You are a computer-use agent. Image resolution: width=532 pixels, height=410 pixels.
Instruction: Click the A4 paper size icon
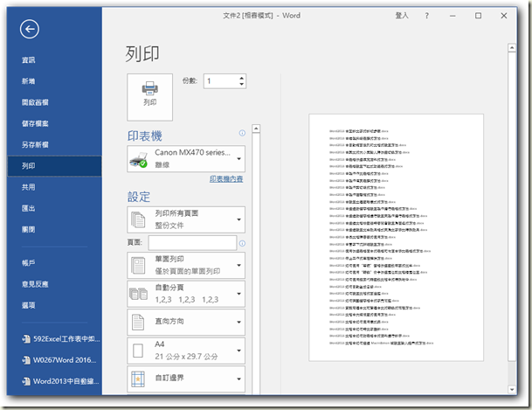[138, 351]
